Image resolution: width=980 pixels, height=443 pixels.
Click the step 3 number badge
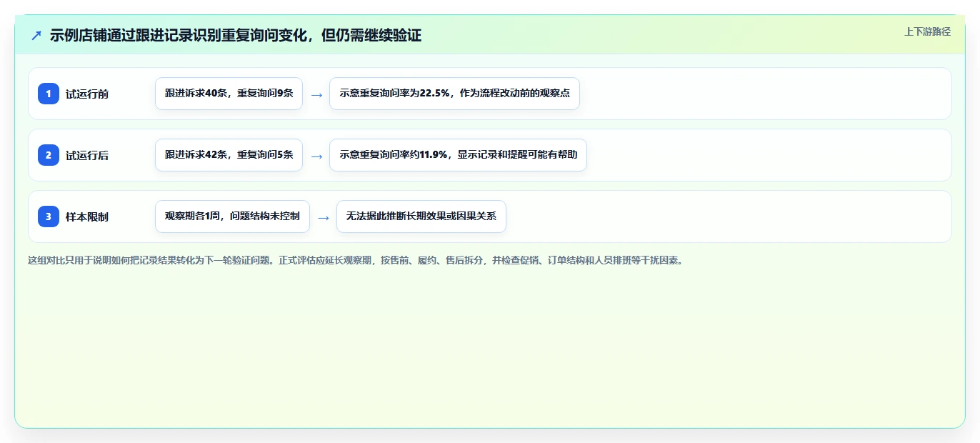[x=49, y=216]
